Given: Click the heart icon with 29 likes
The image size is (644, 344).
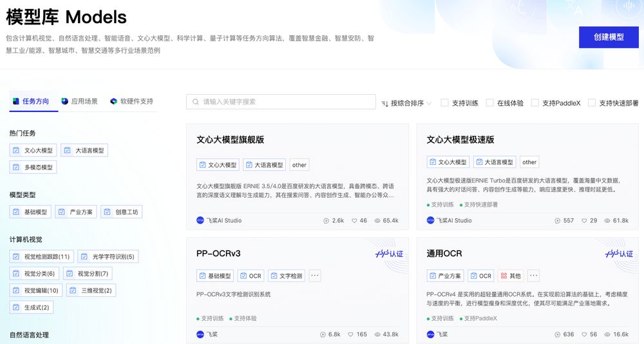Looking at the screenshot, I should (x=584, y=221).
